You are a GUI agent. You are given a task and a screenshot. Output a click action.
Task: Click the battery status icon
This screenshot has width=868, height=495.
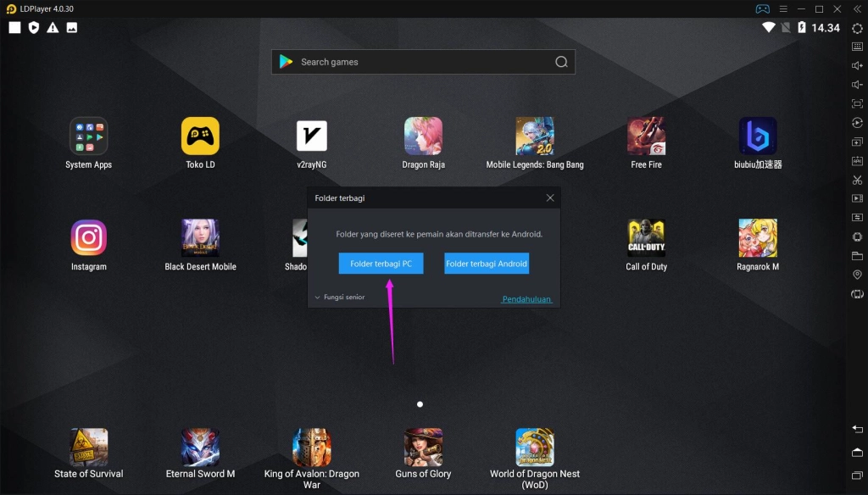(802, 28)
